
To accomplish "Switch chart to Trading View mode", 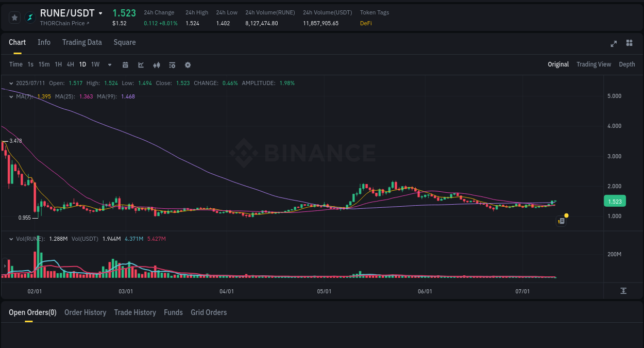I will coord(594,64).
